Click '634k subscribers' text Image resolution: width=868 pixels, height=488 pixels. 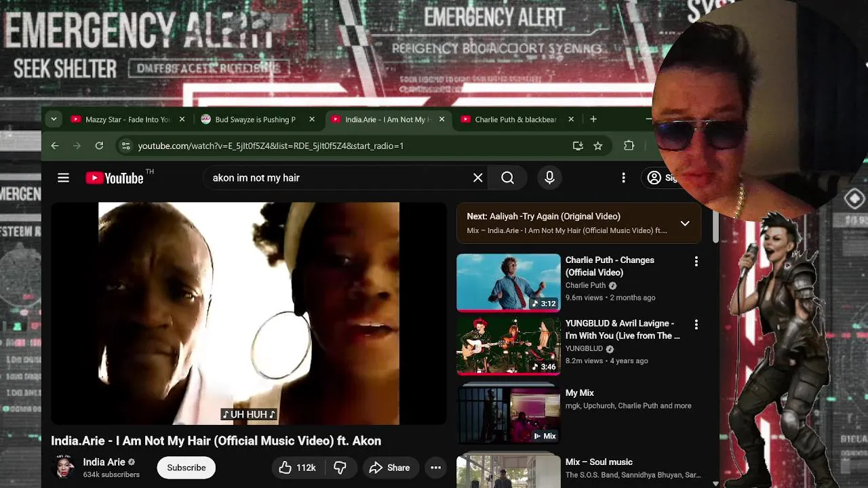tap(111, 474)
